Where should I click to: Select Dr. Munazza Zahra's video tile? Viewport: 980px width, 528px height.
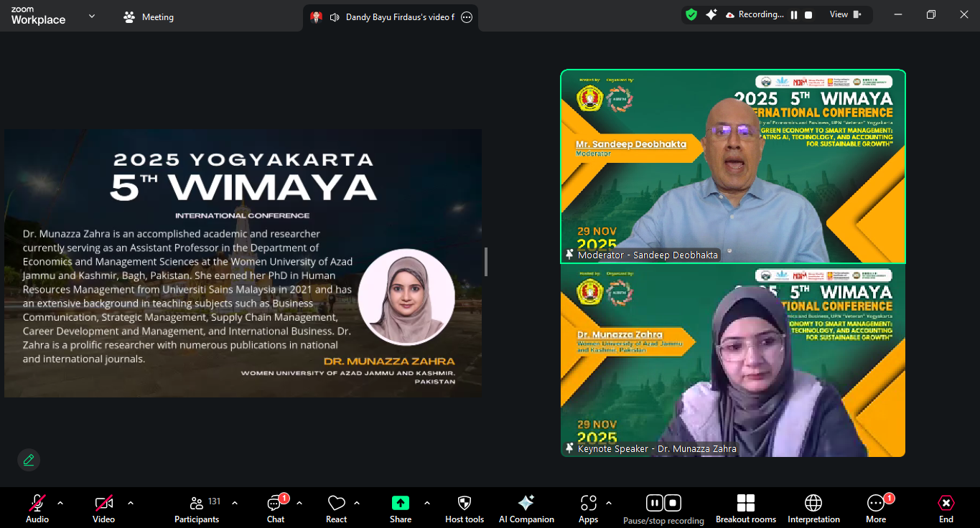pyautogui.click(x=732, y=361)
